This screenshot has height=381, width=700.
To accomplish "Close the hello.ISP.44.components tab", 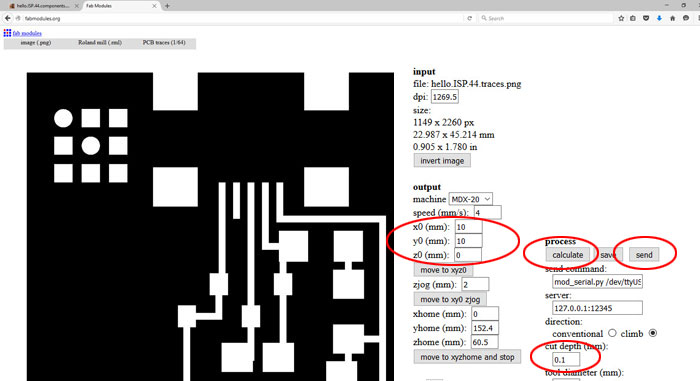I will 76,6.
